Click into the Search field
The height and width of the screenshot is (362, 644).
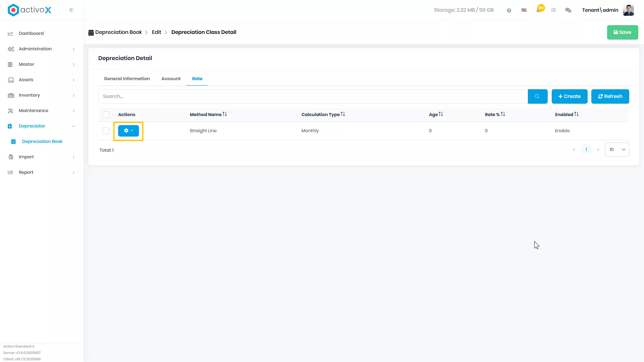coord(313,96)
